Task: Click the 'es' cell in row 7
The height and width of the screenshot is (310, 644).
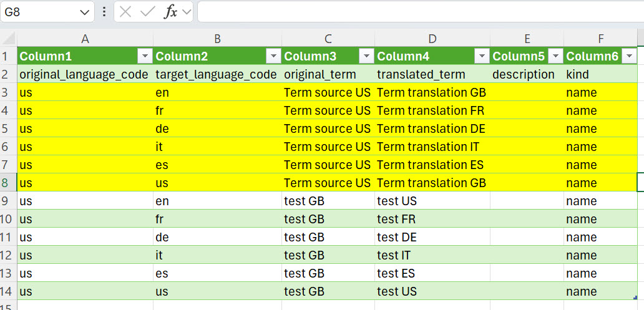Action: 217,165
